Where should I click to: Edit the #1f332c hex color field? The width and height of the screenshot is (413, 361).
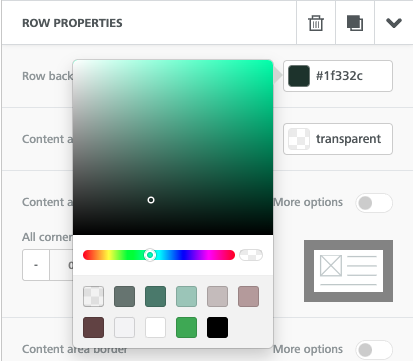click(339, 76)
